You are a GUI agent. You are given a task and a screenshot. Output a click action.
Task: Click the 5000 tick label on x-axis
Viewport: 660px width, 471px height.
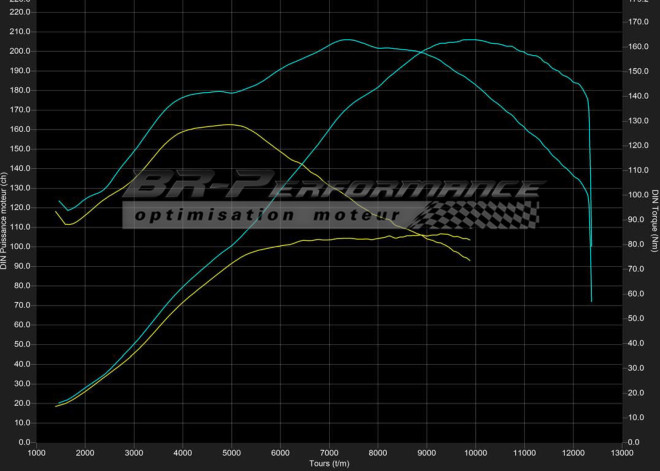(x=231, y=452)
